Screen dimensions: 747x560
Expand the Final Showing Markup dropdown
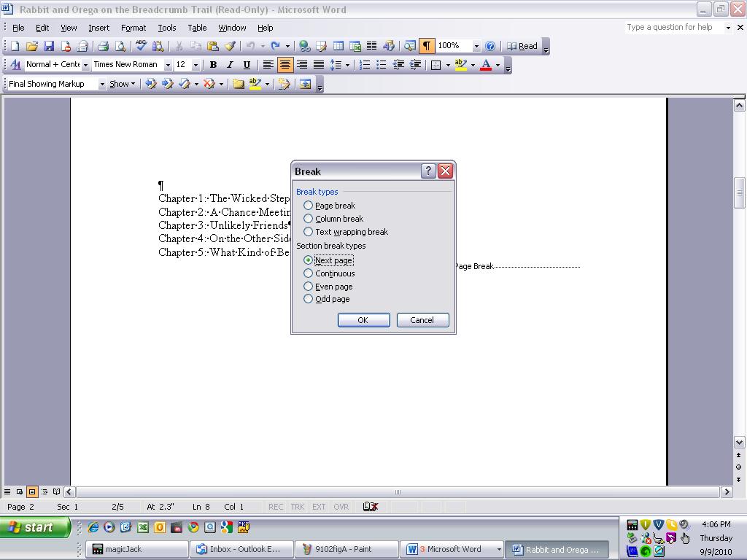pos(102,84)
